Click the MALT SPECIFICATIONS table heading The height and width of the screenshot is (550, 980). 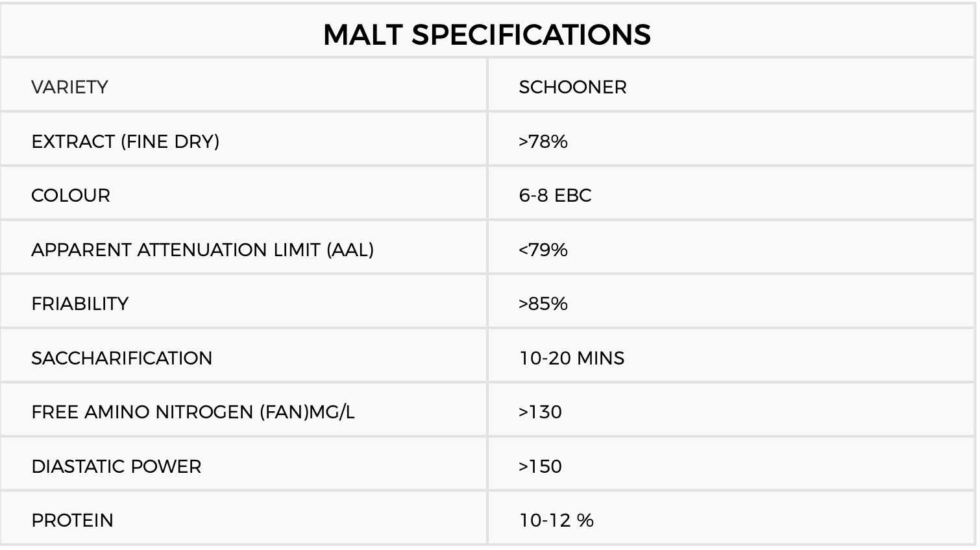pyautogui.click(x=487, y=34)
